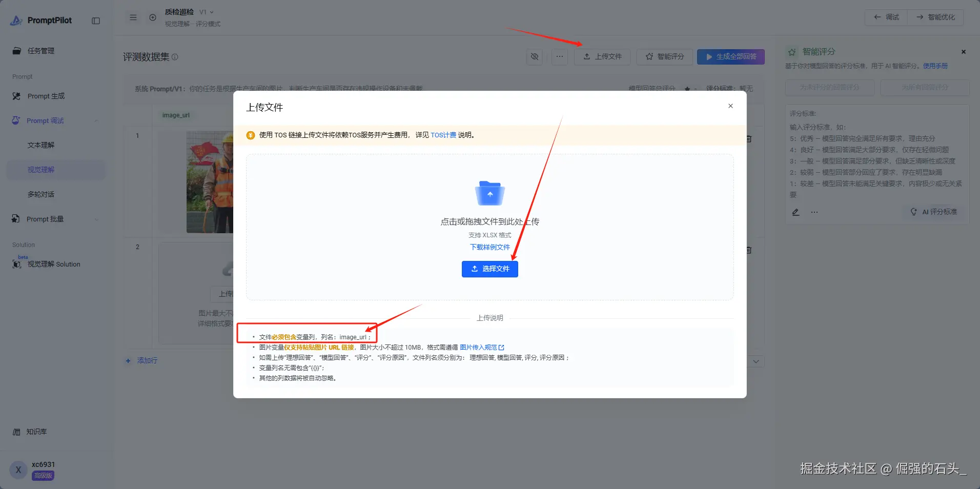The height and width of the screenshot is (489, 980).
Task: Open the V1 version dropdown
Action: tap(207, 12)
